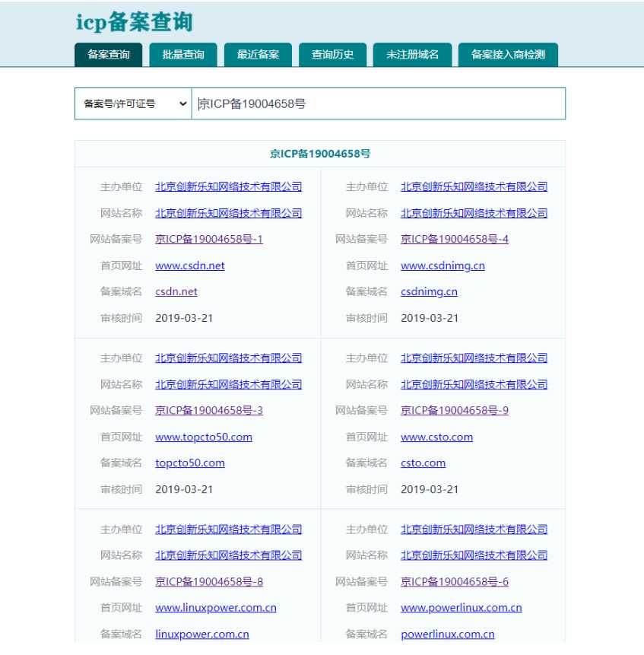Image resolution: width=644 pixels, height=655 pixels.
Task: Switch to the 批量查询 tab
Action: pos(183,54)
